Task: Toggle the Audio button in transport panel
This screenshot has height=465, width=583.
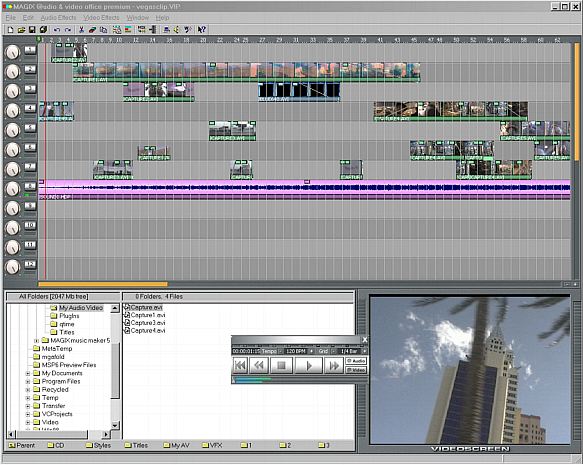Action: click(x=356, y=361)
